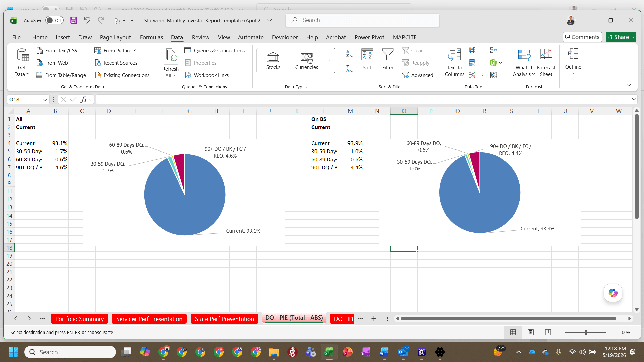Create a Forecast Sheet
644x362 pixels.
[546, 63]
